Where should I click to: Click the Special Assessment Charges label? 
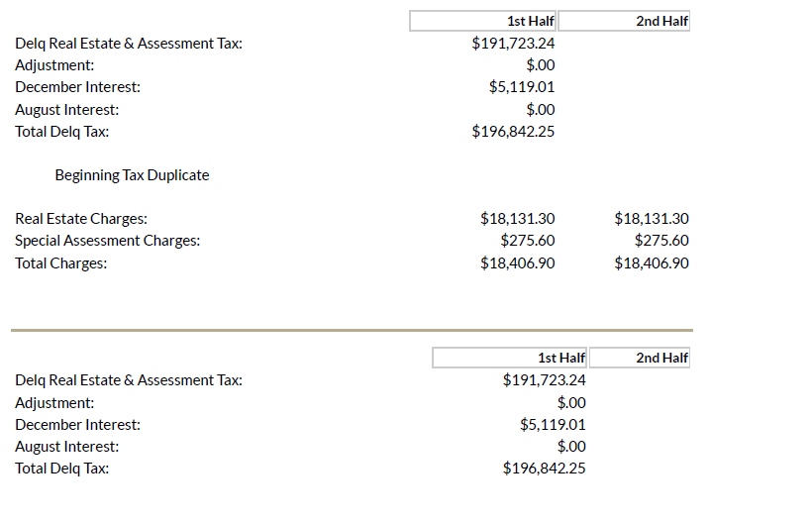(107, 241)
